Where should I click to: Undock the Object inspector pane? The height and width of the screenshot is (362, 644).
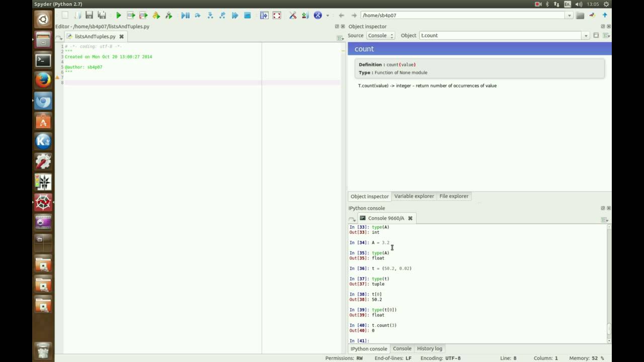pyautogui.click(x=603, y=26)
